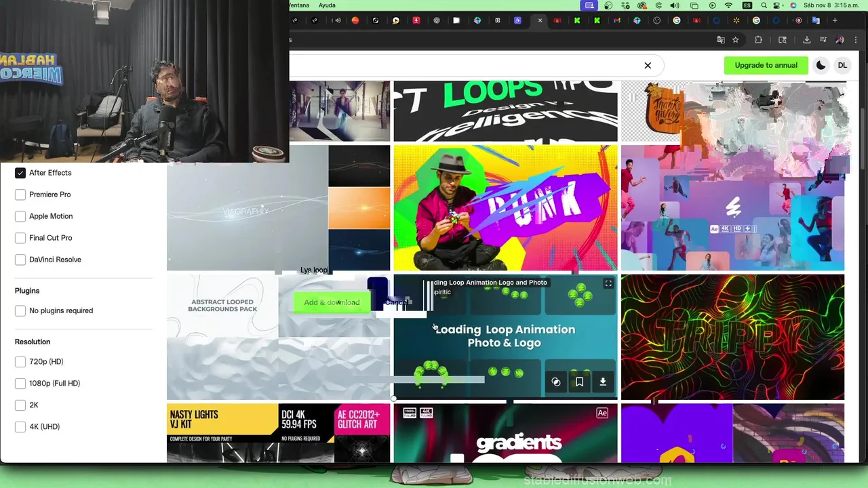
Task: Find similar items to Loading Loop Animation
Action: click(556, 382)
